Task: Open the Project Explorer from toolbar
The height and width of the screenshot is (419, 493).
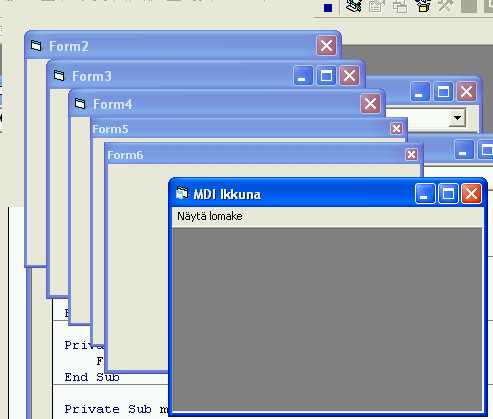Action: pyautogui.click(x=354, y=6)
